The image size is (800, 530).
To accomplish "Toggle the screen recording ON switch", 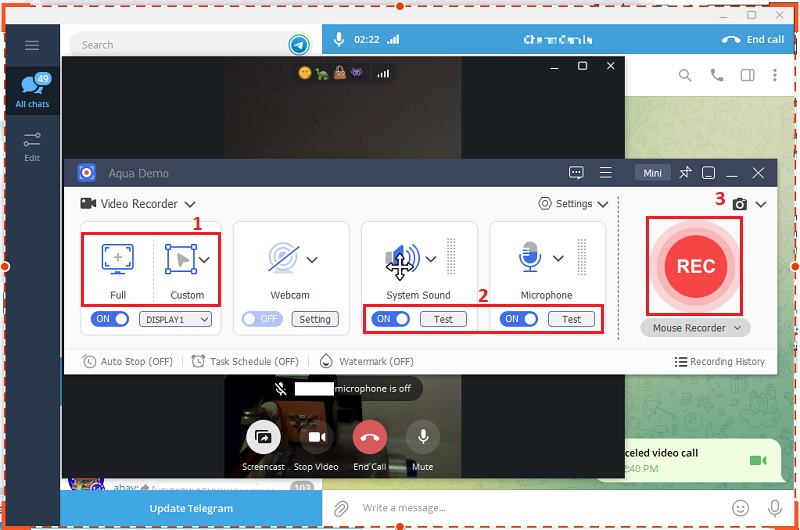I will [x=110, y=319].
